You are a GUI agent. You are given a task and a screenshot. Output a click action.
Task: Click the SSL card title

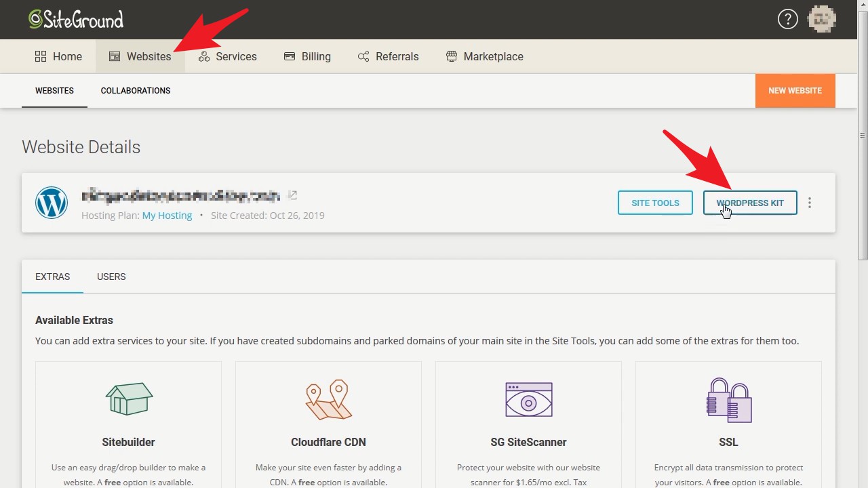click(728, 442)
